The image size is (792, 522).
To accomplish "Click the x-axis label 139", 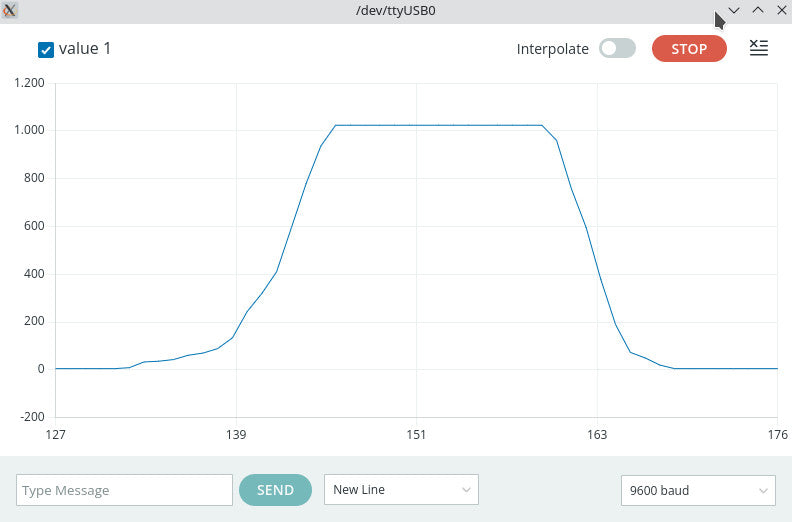I will pos(236,435).
